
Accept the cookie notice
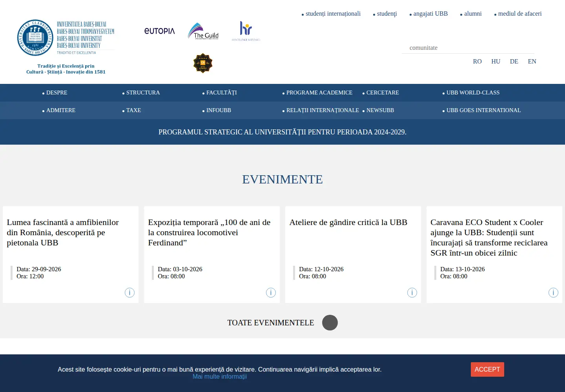487,369
